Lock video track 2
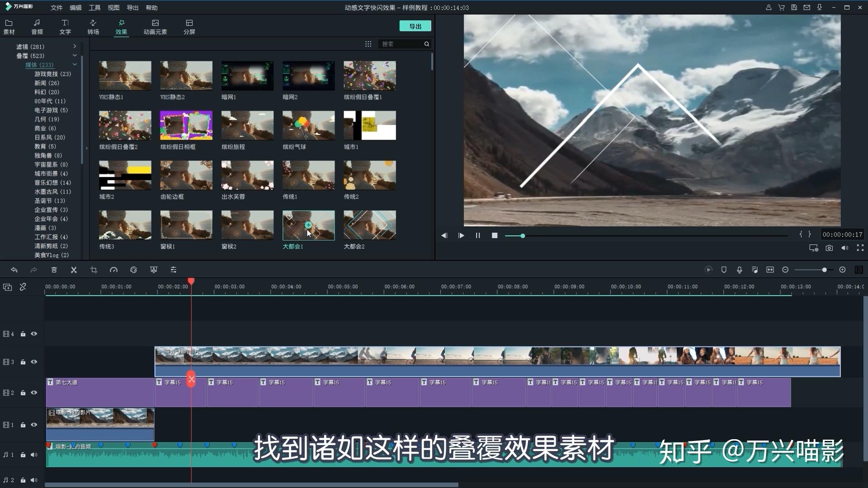The width and height of the screenshot is (868, 488). pyautogui.click(x=23, y=393)
